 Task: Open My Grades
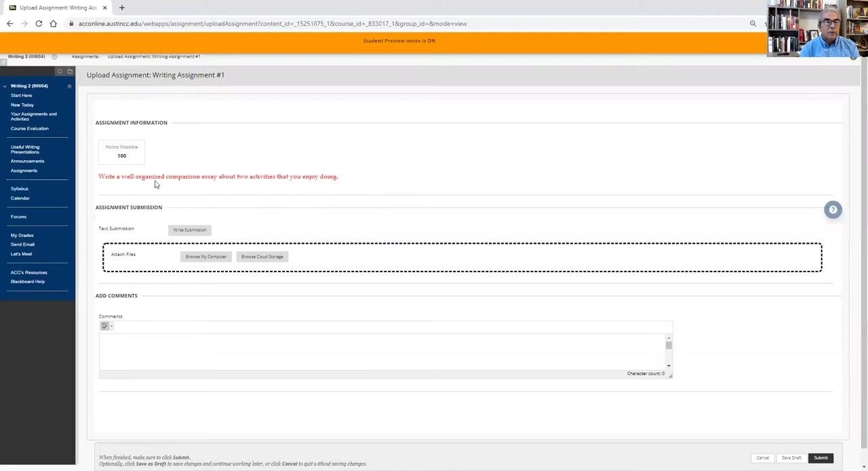click(x=22, y=235)
